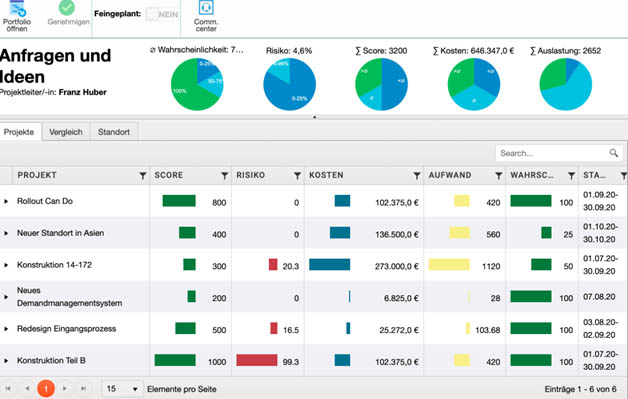Expand the Konstruktion Teil B row

6,361
